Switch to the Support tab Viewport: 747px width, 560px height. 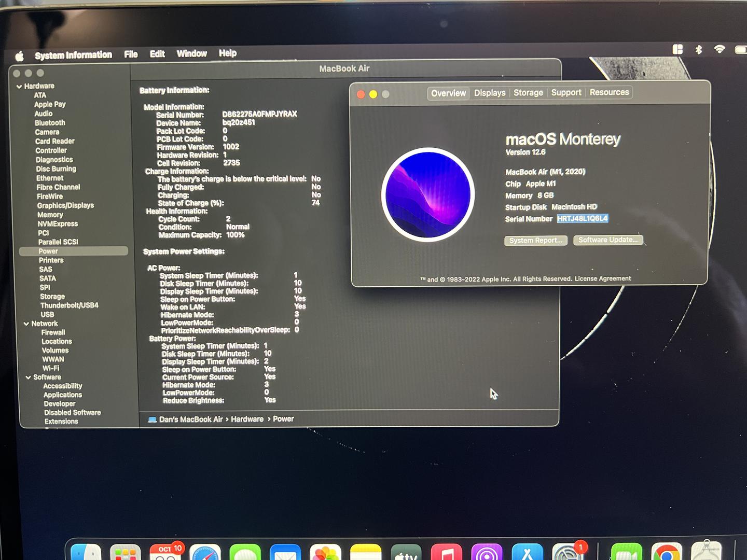(566, 92)
